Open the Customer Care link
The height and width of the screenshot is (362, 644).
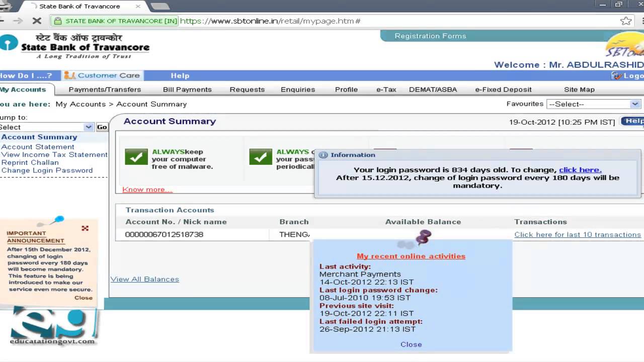click(x=109, y=75)
